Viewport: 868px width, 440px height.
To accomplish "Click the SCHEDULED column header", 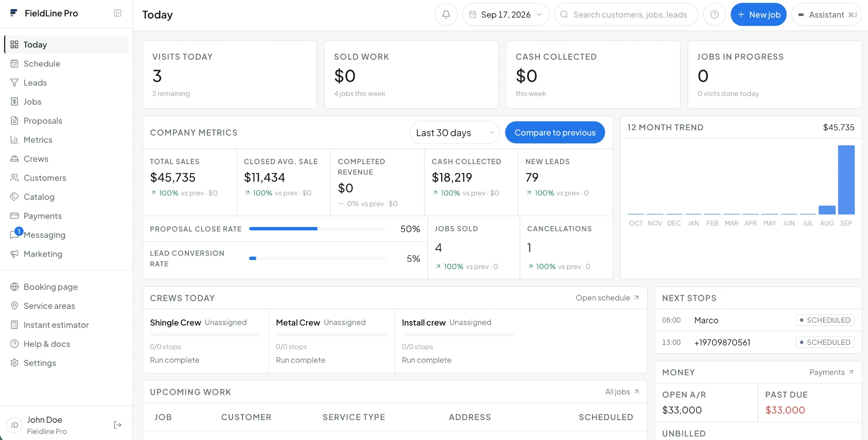I will [x=606, y=417].
